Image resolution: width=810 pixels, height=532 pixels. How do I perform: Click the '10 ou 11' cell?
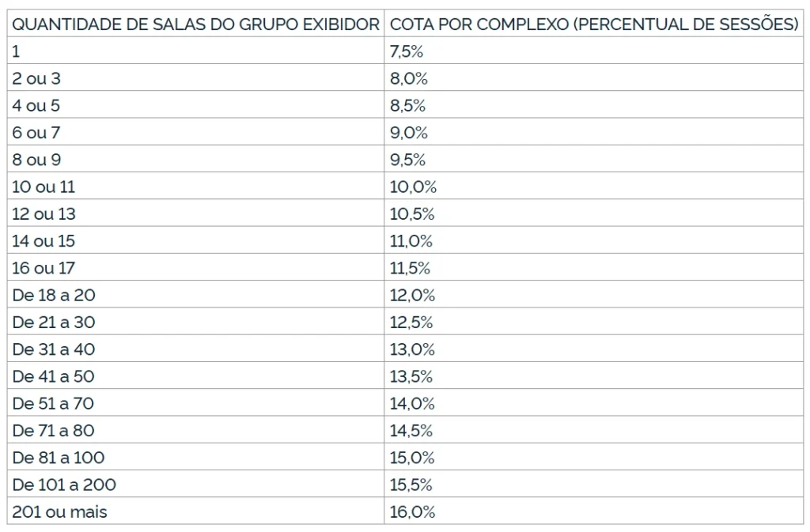(44, 187)
